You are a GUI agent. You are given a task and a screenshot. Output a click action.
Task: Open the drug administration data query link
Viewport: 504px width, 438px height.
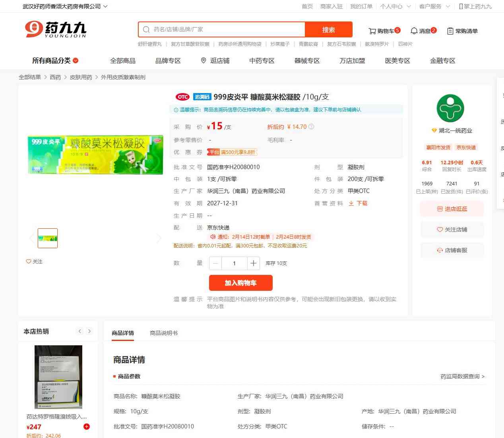click(x=462, y=376)
